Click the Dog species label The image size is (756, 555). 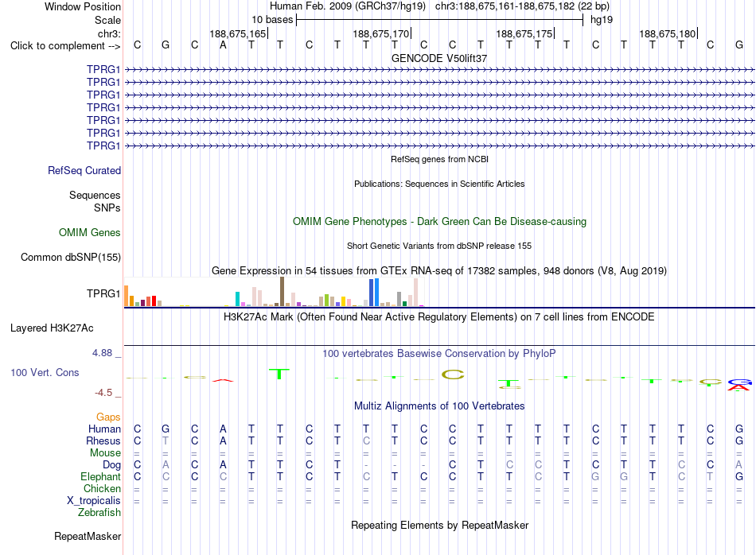112,465
